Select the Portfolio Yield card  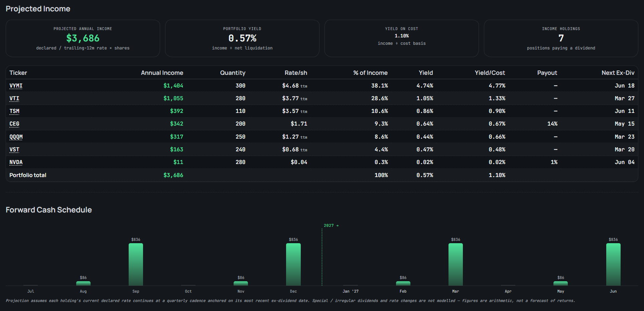pos(242,38)
